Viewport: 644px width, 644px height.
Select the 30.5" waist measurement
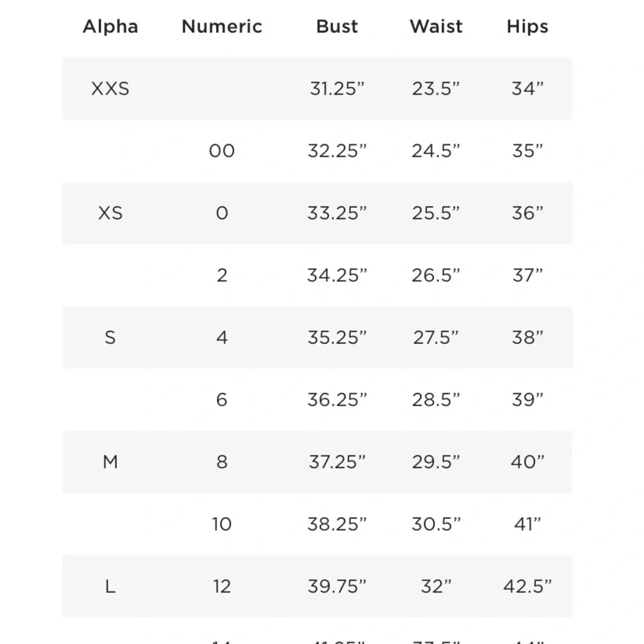pos(436,524)
